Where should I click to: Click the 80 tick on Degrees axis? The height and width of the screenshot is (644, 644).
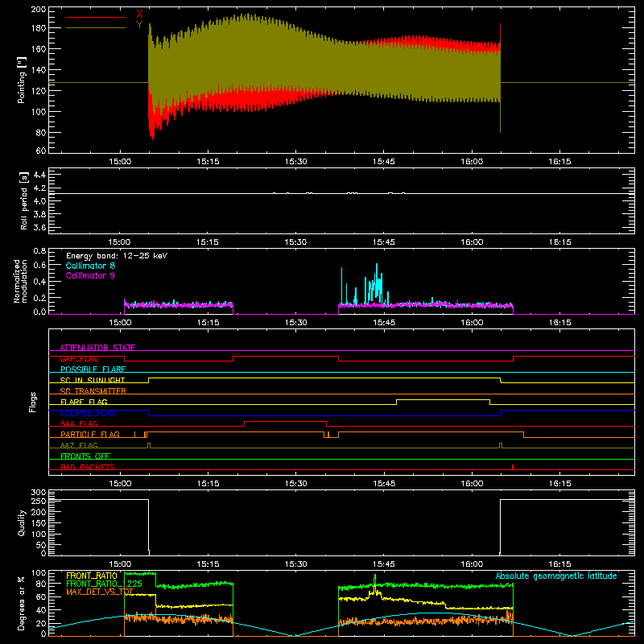41,584
